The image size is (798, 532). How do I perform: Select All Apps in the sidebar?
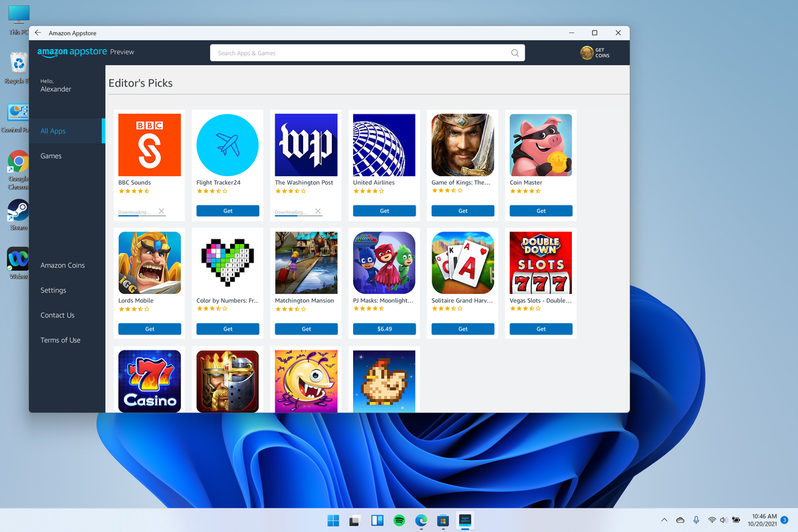53,130
